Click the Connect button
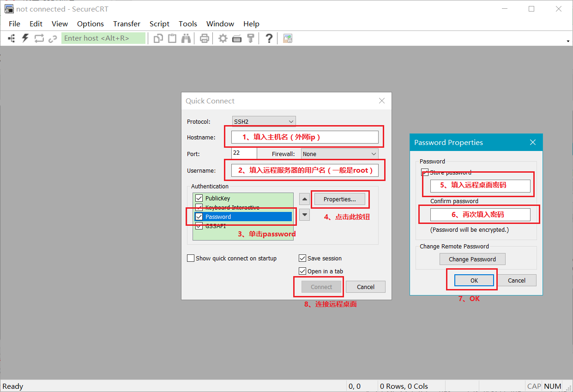Viewport: 573px width, 392px height. coord(321,287)
